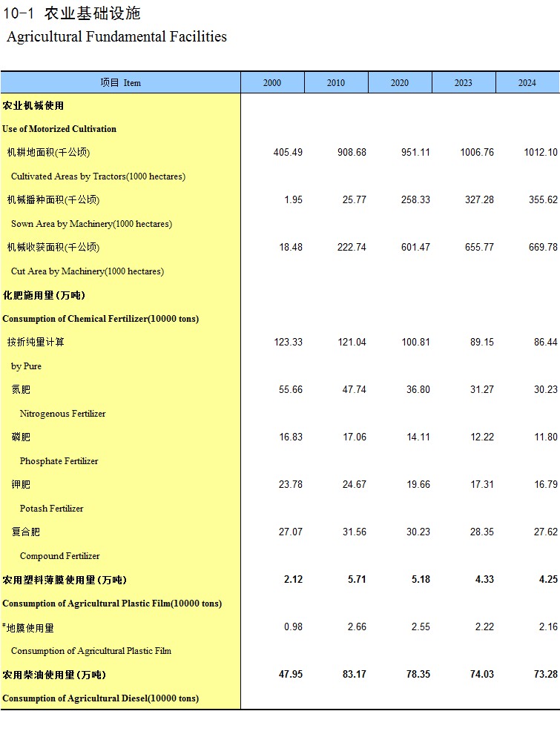560x734 pixels.
Task: Click the Phosphate Fertilizer row label
Action: [59, 461]
